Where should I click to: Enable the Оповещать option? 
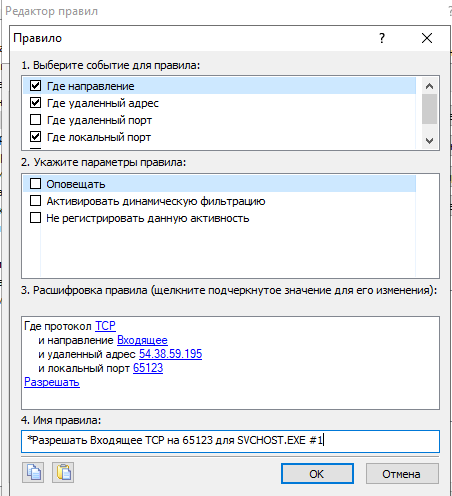click(x=36, y=184)
